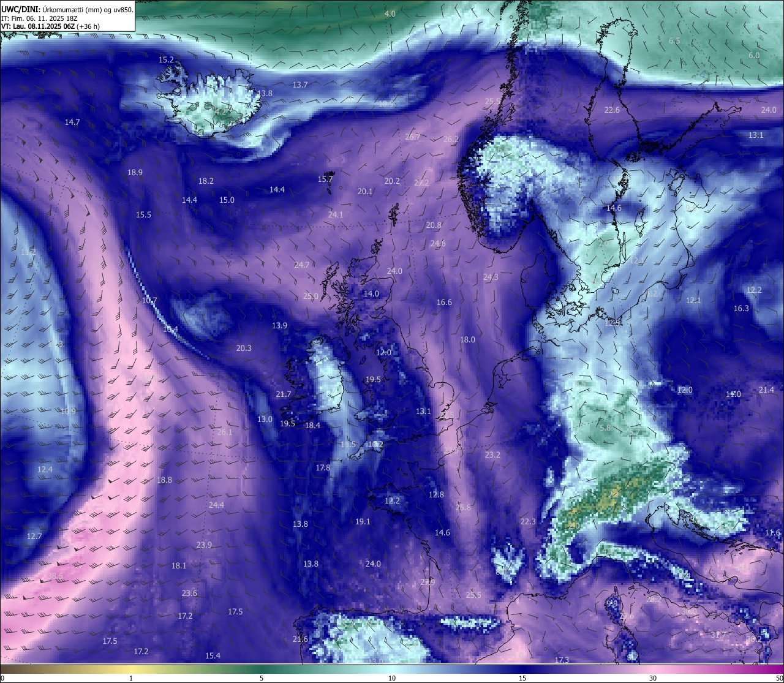Click the 26.2 value label

451,140
